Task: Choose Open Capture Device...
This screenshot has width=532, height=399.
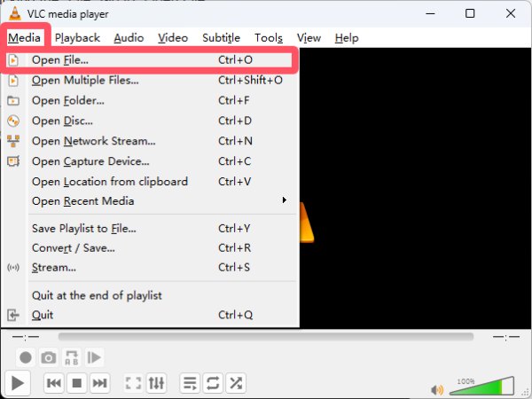Action: [150, 161]
